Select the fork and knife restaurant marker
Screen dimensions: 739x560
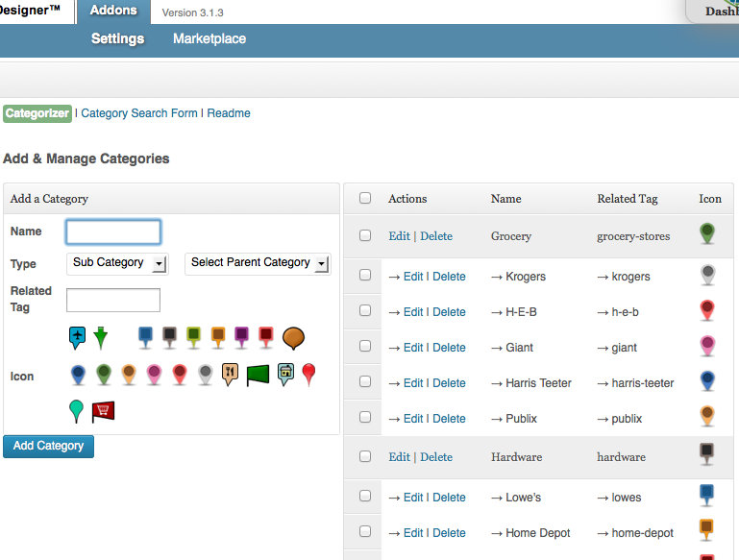(x=230, y=375)
